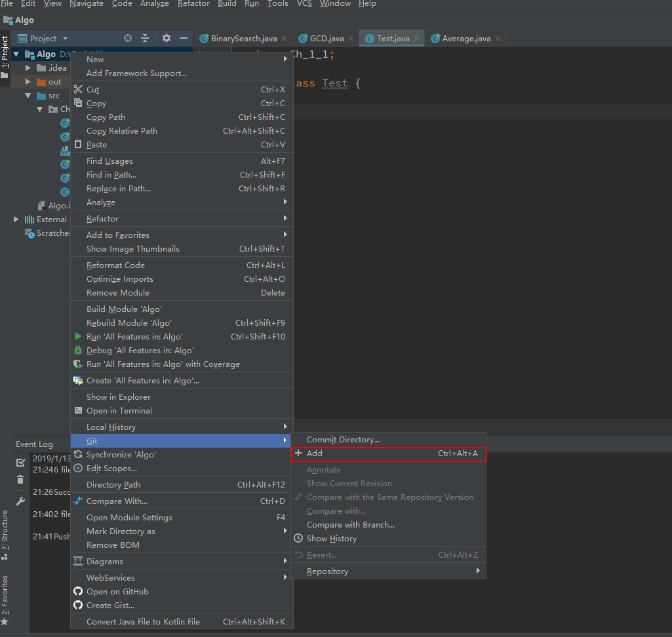This screenshot has height=637, width=672.
Task: Hide the Project panel with minimize icon
Action: click(184, 39)
